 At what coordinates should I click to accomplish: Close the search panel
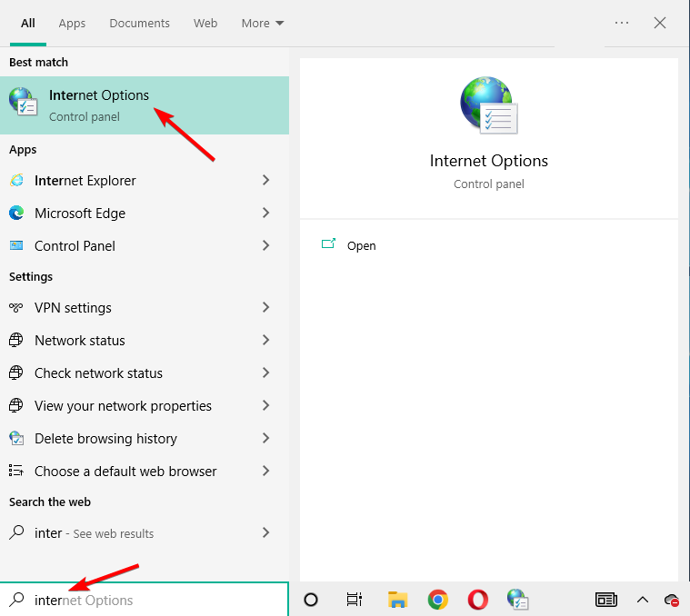tap(660, 23)
